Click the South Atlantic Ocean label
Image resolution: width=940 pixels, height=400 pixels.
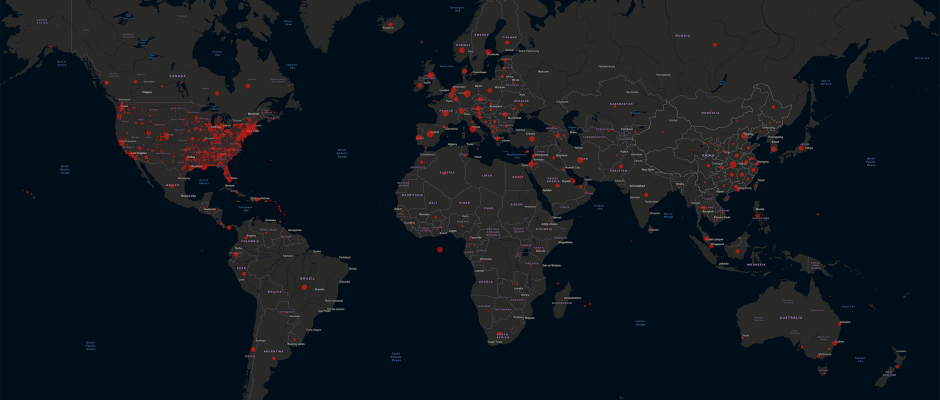tap(396, 354)
